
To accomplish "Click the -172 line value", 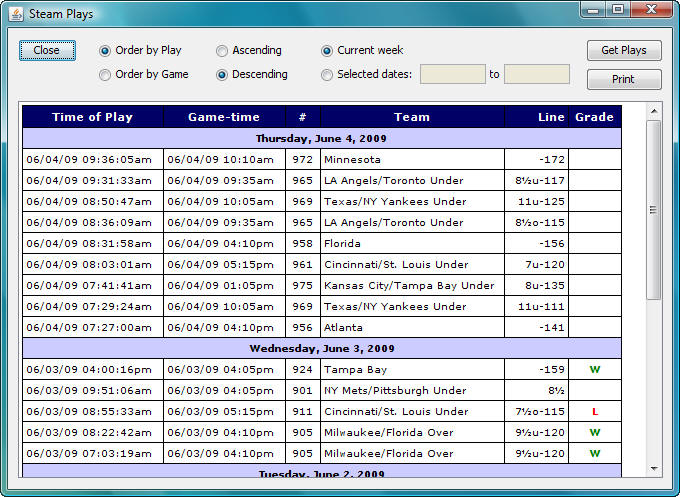I will pyautogui.click(x=536, y=159).
